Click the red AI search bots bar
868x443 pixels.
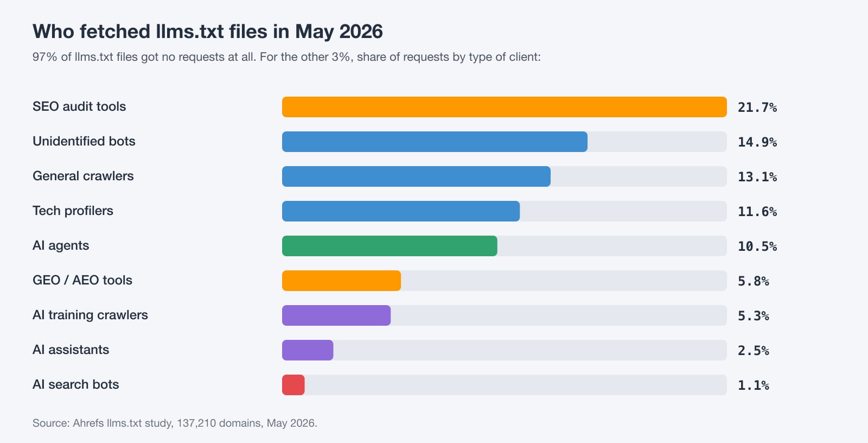[x=293, y=385]
